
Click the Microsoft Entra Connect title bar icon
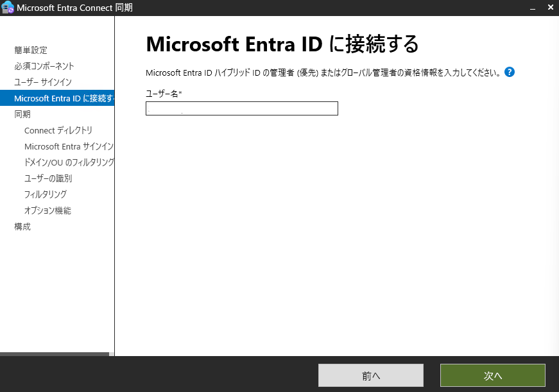click(7, 7)
